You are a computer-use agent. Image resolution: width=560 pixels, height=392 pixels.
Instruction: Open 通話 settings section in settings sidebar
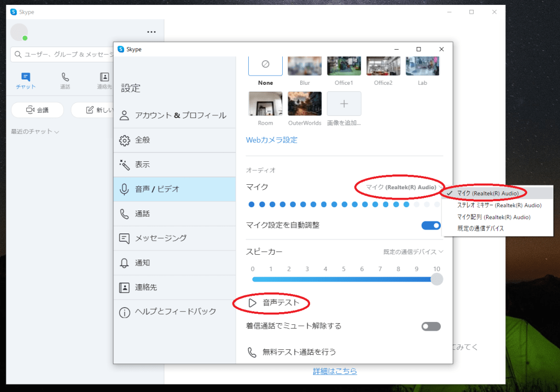click(174, 214)
